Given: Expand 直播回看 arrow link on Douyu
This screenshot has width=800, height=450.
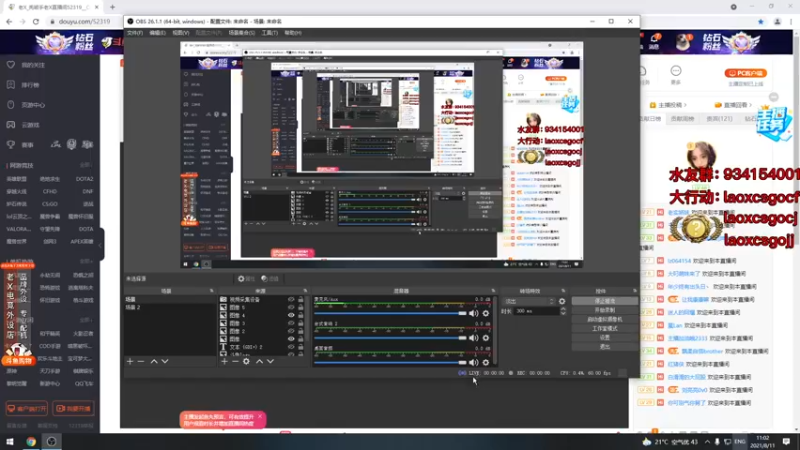Looking at the screenshot, I should [734, 105].
